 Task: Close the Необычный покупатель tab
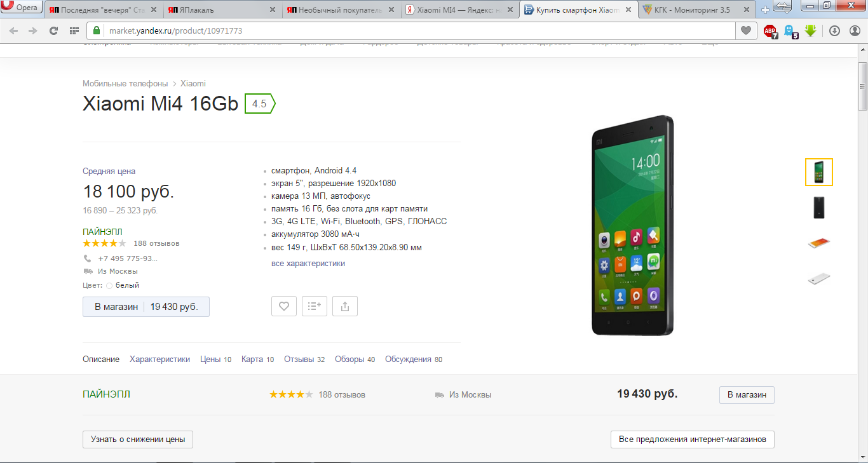point(391,10)
